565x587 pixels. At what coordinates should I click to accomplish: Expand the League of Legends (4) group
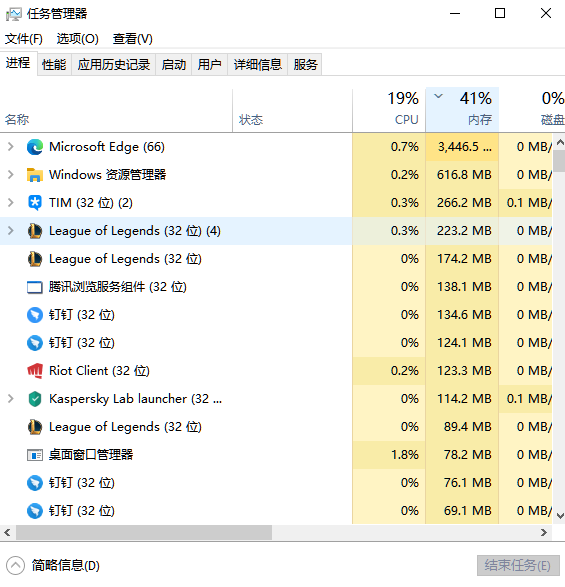point(11,231)
